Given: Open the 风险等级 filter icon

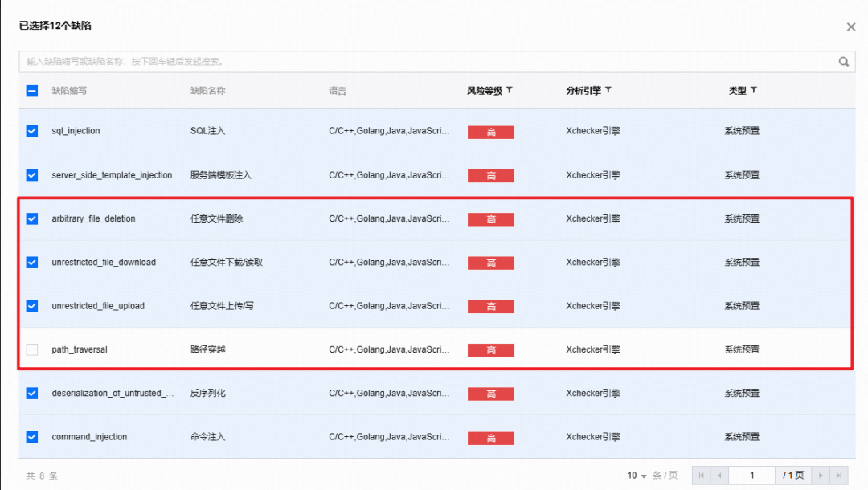Looking at the screenshot, I should pos(510,90).
